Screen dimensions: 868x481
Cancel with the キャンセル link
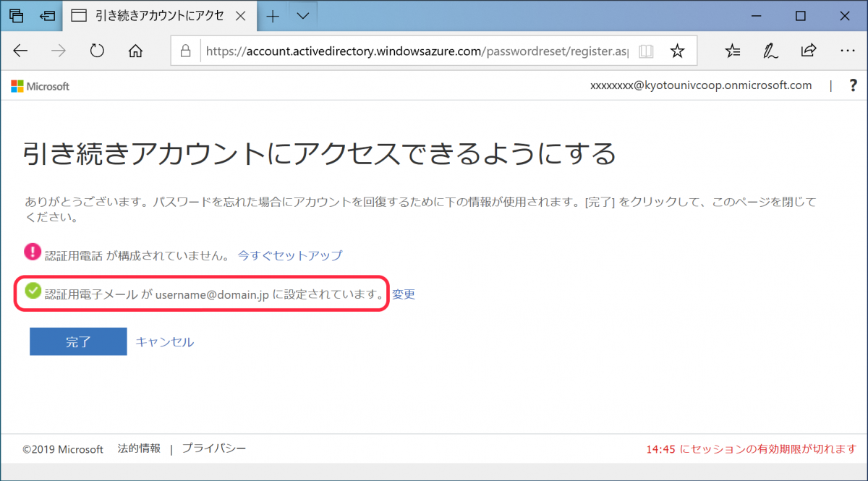(x=165, y=341)
